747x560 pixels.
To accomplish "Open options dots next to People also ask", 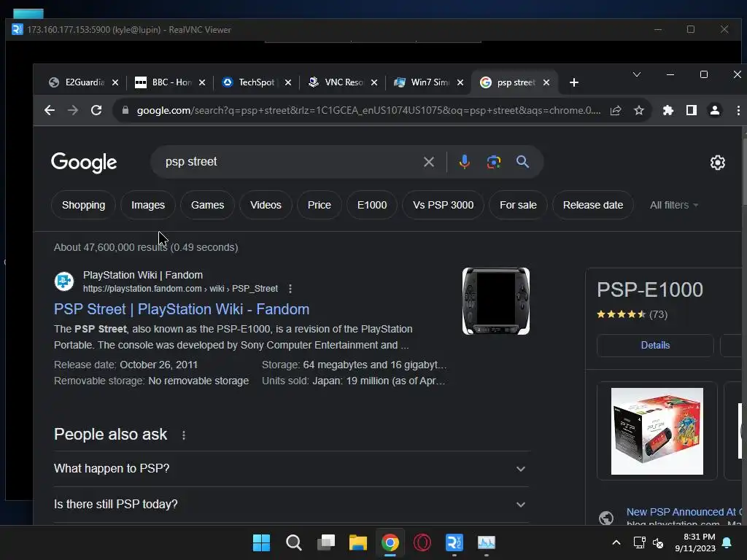I will point(184,435).
